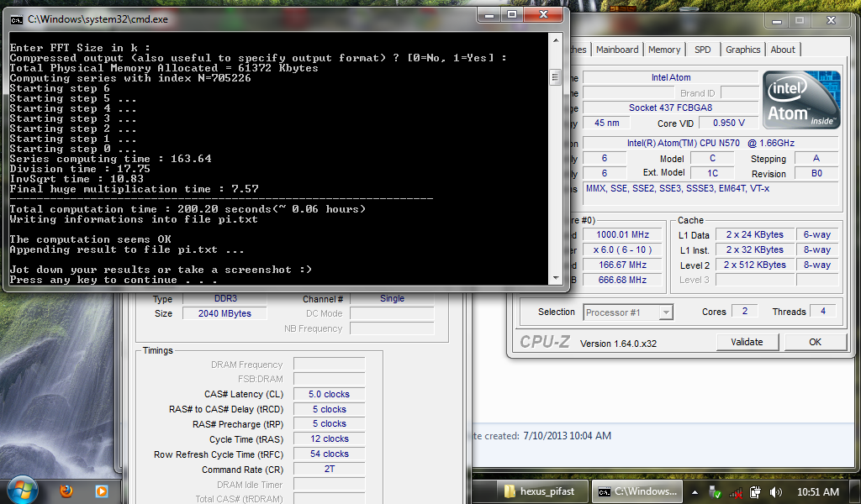861x504 pixels.
Task: Click the cmd.exe title bar icon
Action: (17, 19)
